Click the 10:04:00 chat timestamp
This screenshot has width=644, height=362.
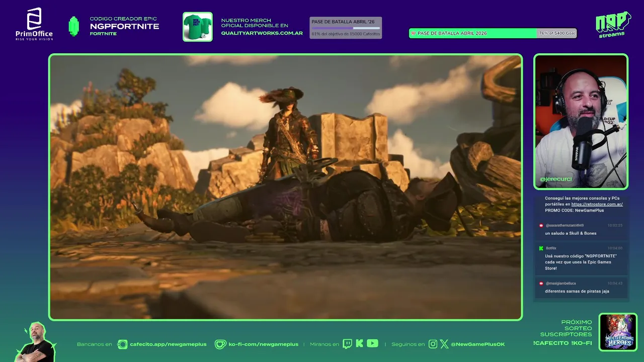click(x=615, y=248)
